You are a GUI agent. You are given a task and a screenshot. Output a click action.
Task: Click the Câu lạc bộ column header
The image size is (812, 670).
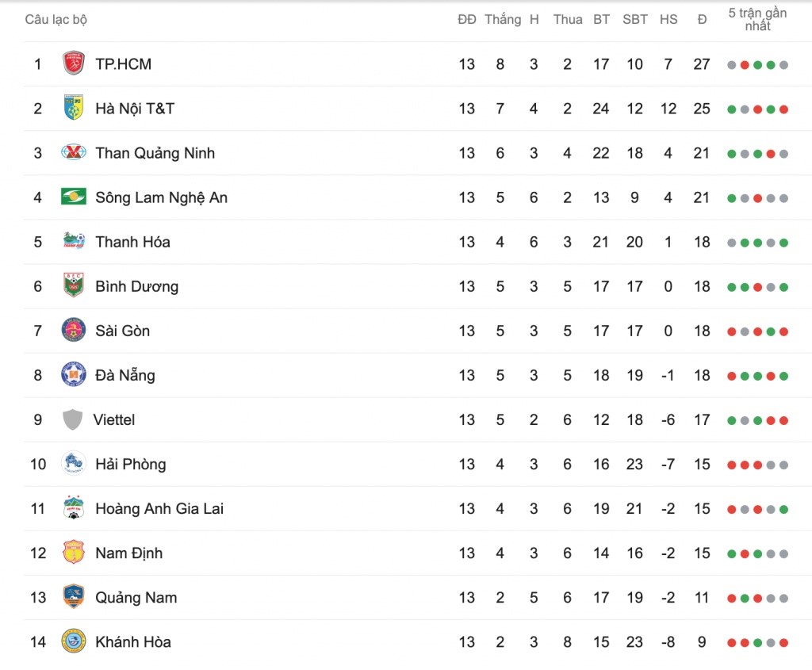[x=56, y=20]
